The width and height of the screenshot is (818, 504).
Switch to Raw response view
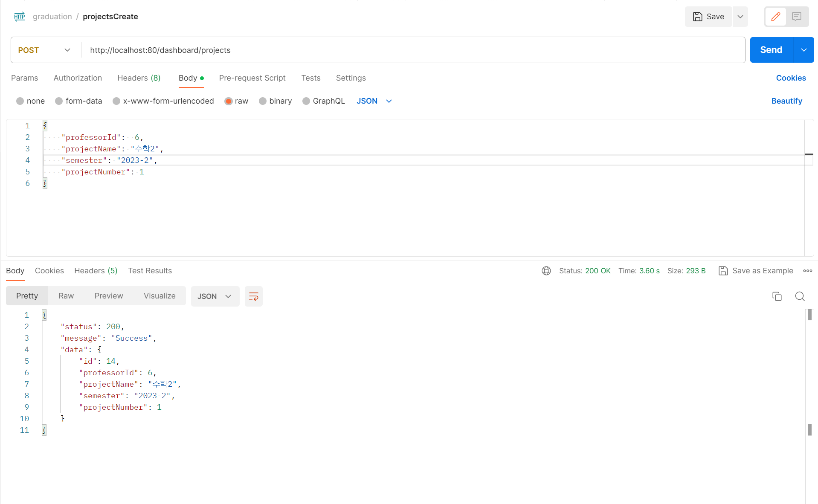click(66, 296)
